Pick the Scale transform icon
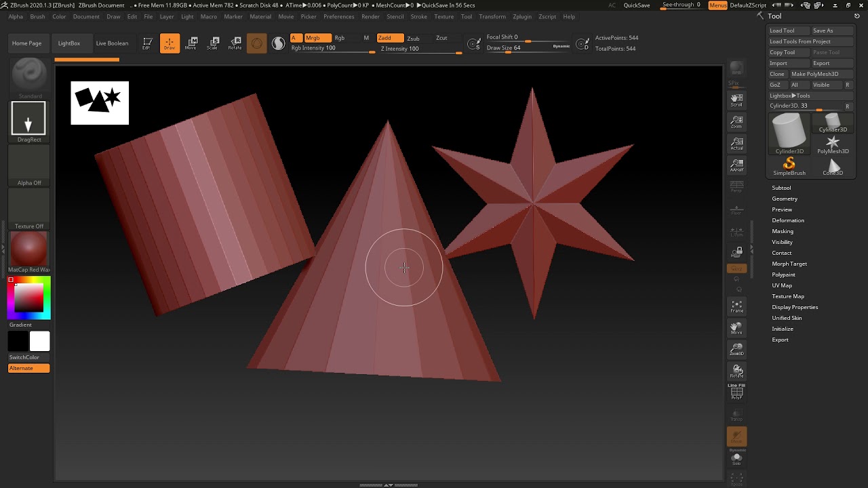This screenshot has width=868, height=488. [x=213, y=43]
